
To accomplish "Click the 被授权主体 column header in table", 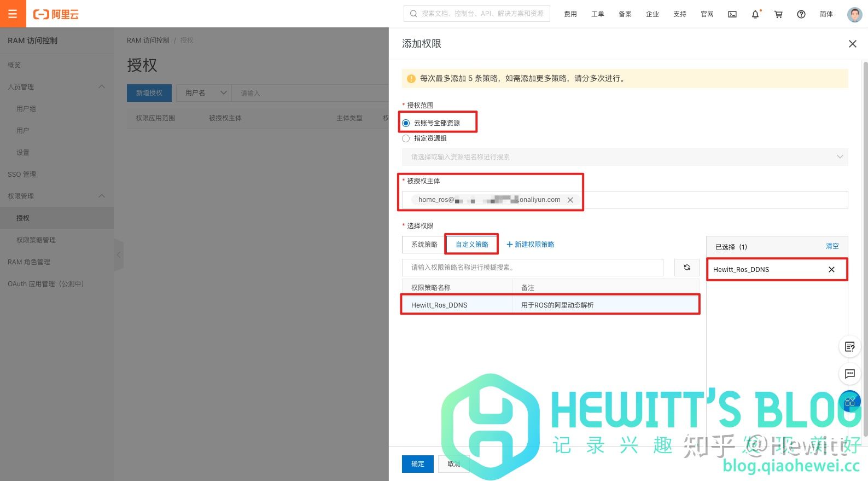I will (225, 118).
